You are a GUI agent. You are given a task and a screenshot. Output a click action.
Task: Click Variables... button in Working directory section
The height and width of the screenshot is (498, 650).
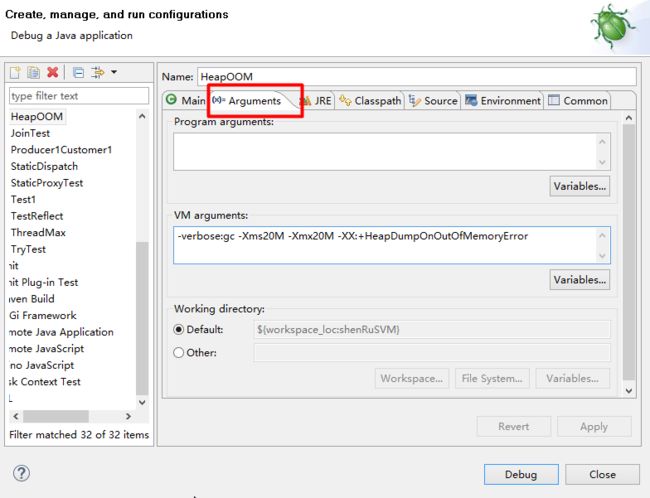tap(572, 379)
